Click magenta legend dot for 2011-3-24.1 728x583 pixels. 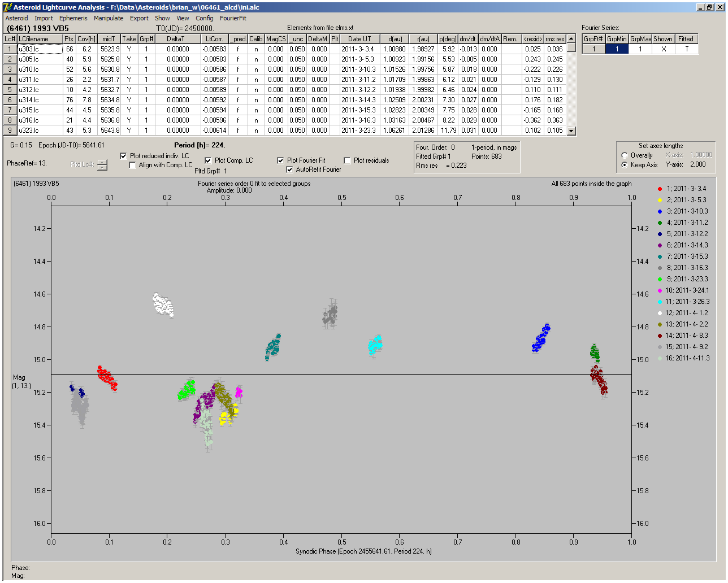(660, 290)
